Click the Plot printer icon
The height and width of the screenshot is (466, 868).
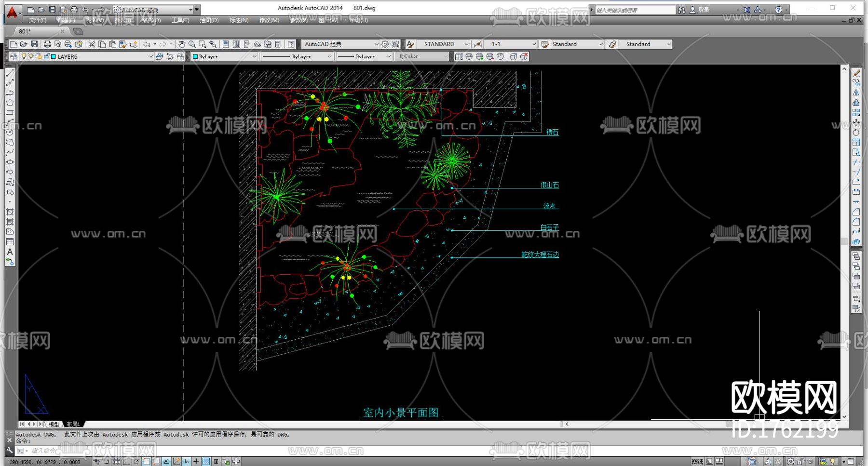point(47,44)
